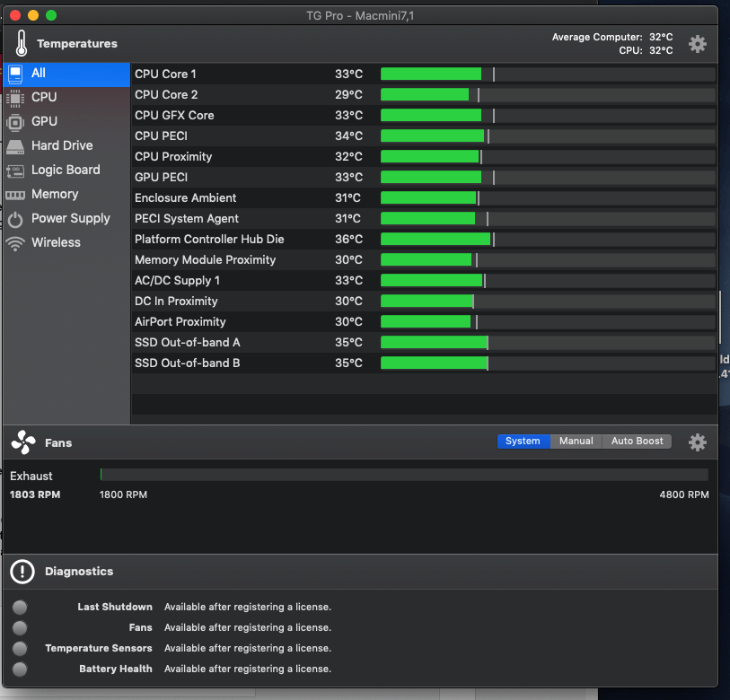Click the Fans propeller icon
Viewport: 730px width, 700px height.
pos(23,442)
